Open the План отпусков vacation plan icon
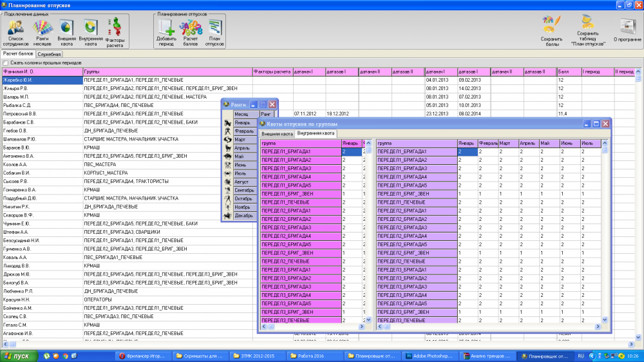The image size is (644, 362). pos(214,32)
